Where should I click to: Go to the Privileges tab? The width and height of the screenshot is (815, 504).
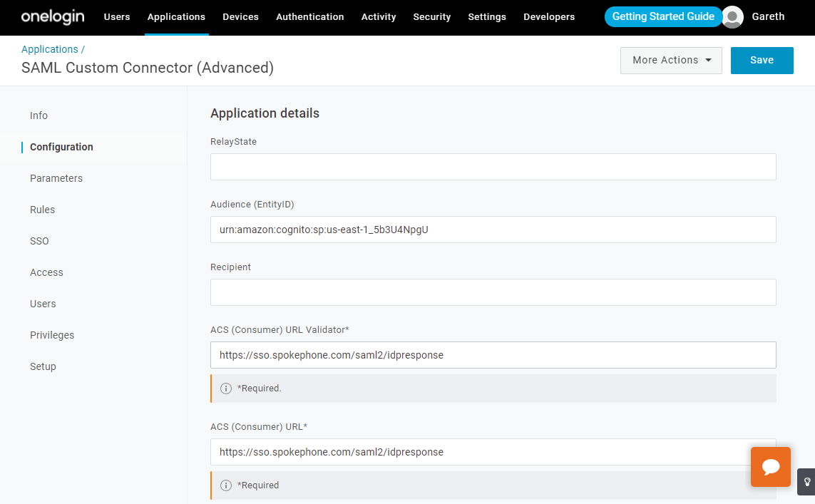[52, 335]
